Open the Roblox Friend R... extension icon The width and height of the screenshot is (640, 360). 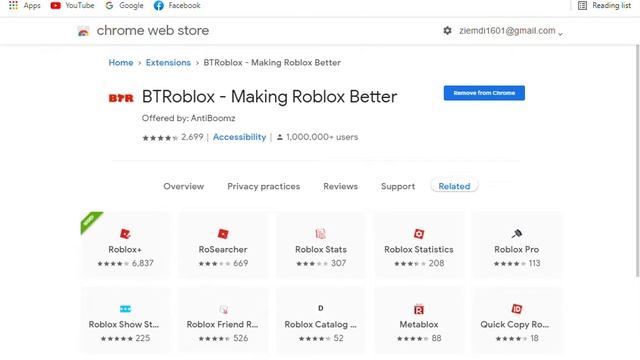[223, 309]
